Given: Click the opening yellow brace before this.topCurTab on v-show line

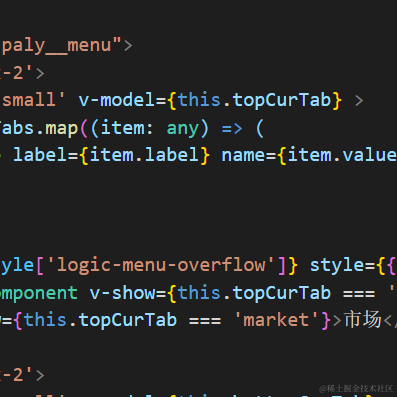Looking at the screenshot, I should click(172, 293).
